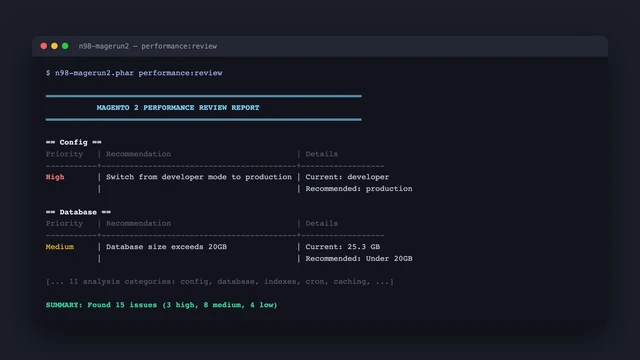Click the yellow 'Medium' priority label
Image resolution: width=640 pixels, height=360 pixels.
(60, 247)
